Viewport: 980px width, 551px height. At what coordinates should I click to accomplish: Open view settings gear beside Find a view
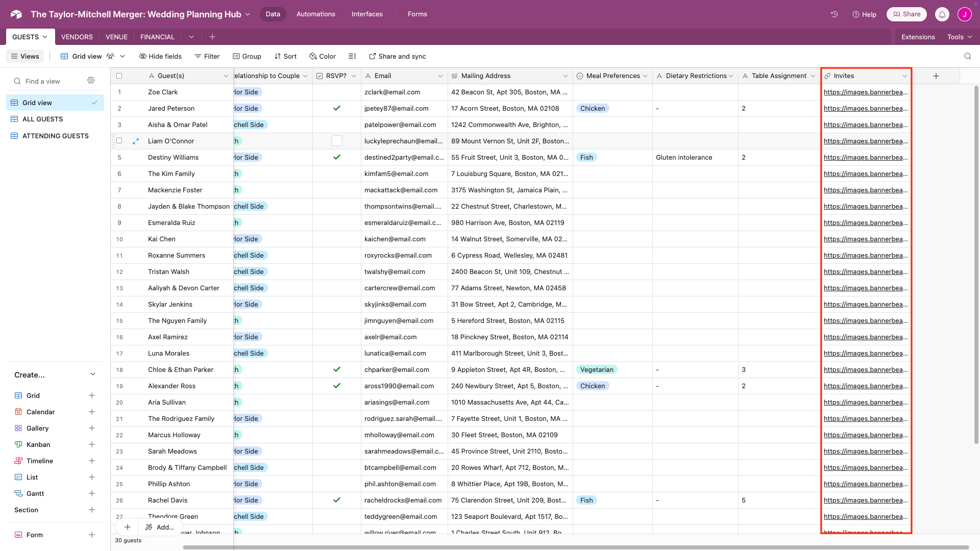coord(91,80)
